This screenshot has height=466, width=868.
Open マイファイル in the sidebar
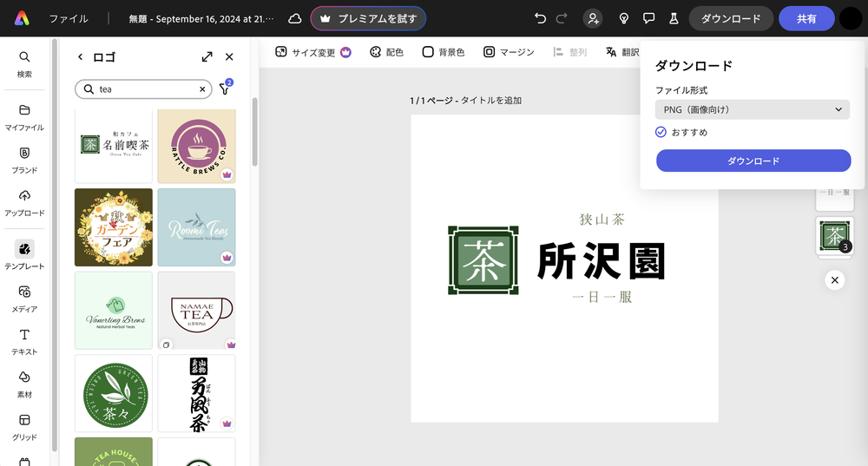pyautogui.click(x=24, y=118)
